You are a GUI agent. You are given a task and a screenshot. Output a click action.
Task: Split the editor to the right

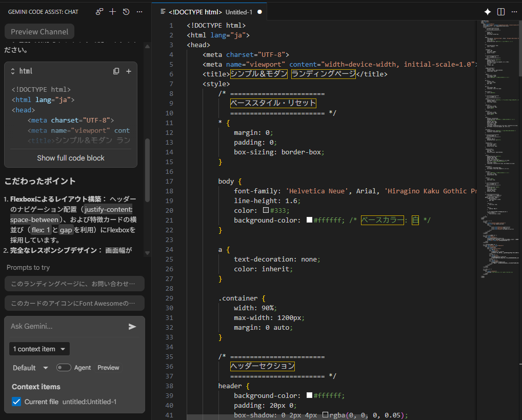500,12
